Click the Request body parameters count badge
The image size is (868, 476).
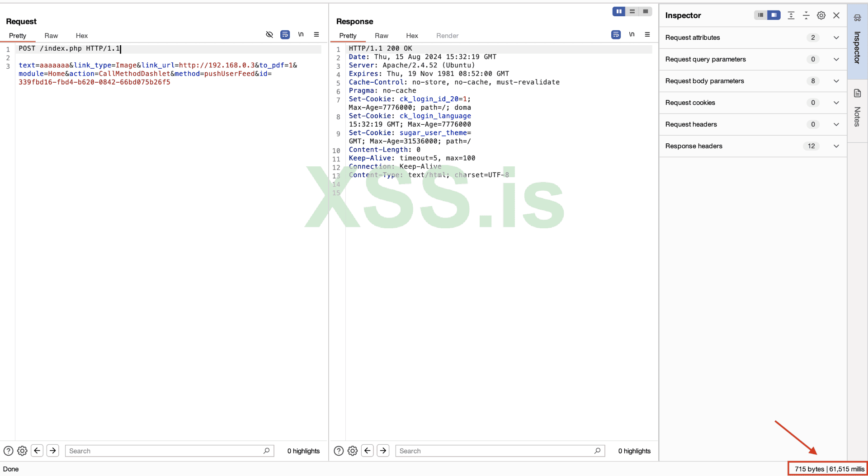tap(813, 81)
